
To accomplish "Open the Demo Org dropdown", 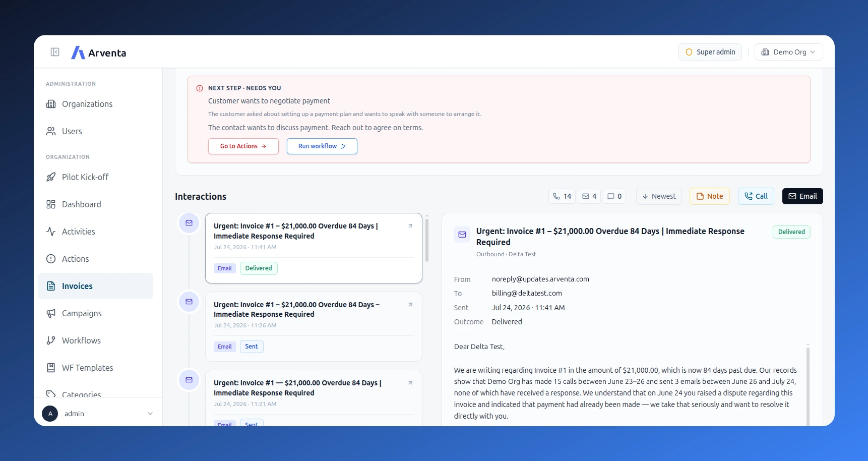I will (x=788, y=52).
